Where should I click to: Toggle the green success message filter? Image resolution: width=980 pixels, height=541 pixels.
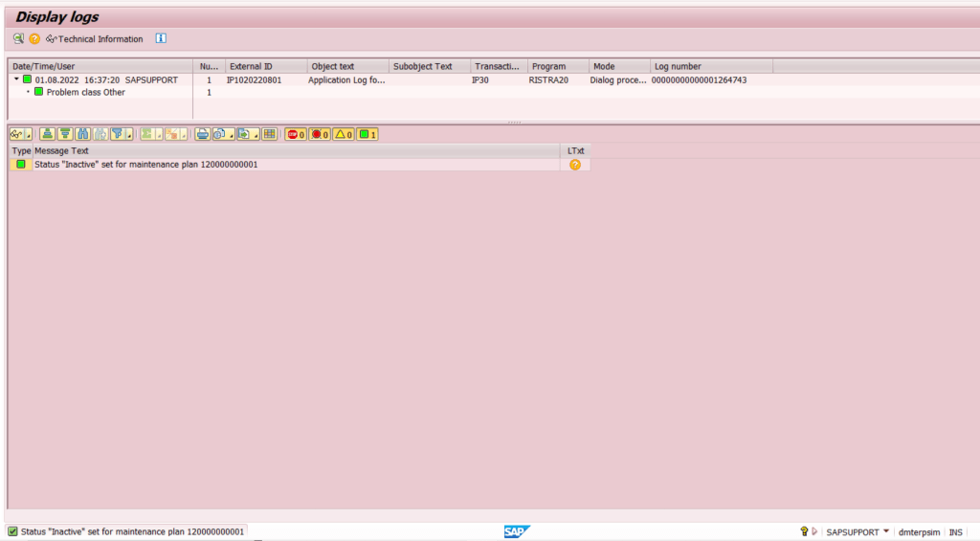[367, 134]
